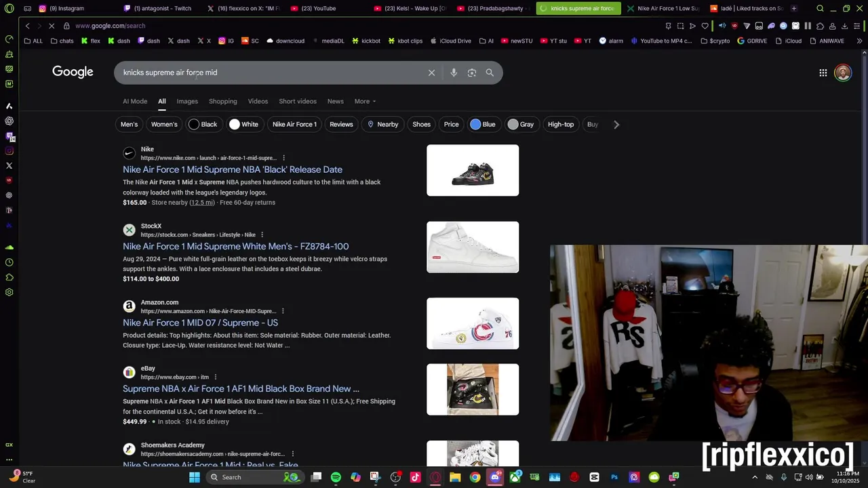Expand hidden bookmarks overflow chevron

point(860,41)
